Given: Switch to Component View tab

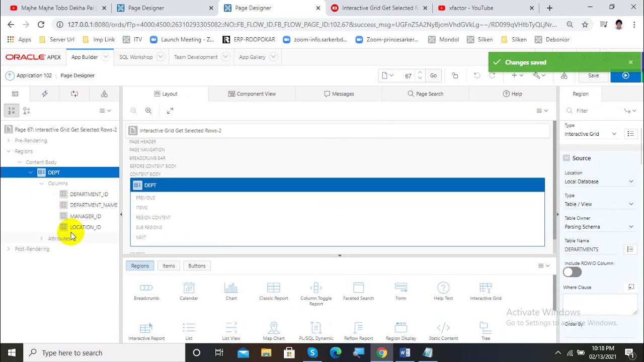Looking at the screenshot, I should [252, 94].
